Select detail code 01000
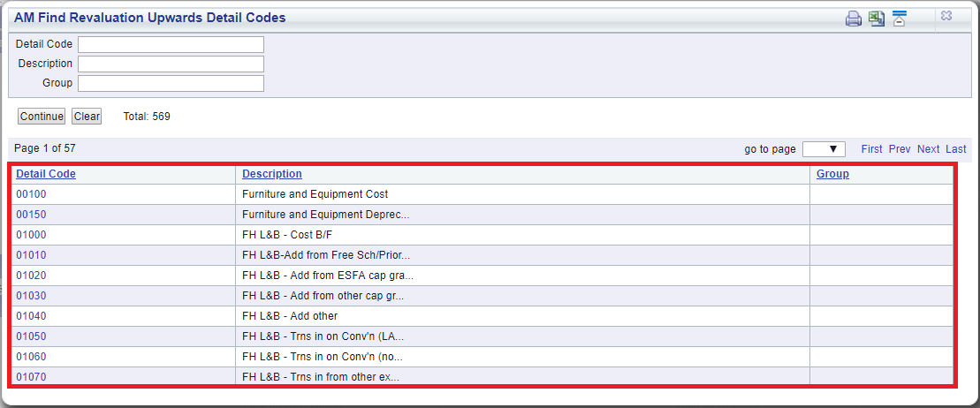The image size is (980, 408). coord(31,235)
